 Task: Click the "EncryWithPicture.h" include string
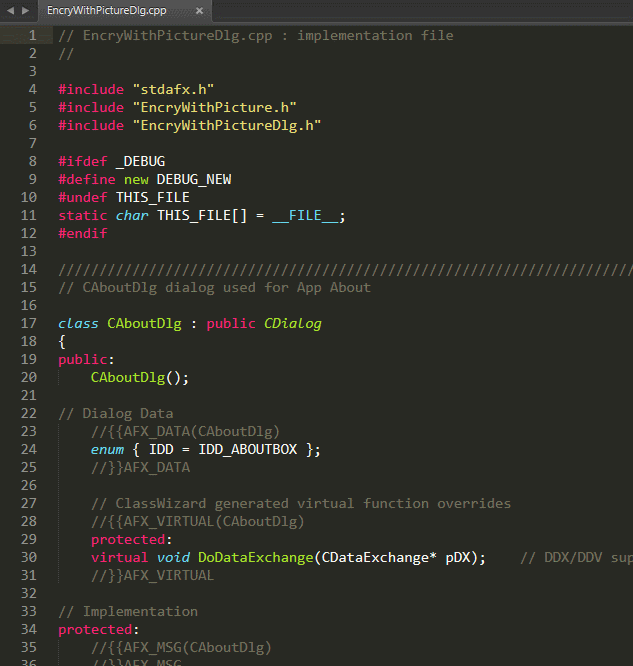[215, 107]
